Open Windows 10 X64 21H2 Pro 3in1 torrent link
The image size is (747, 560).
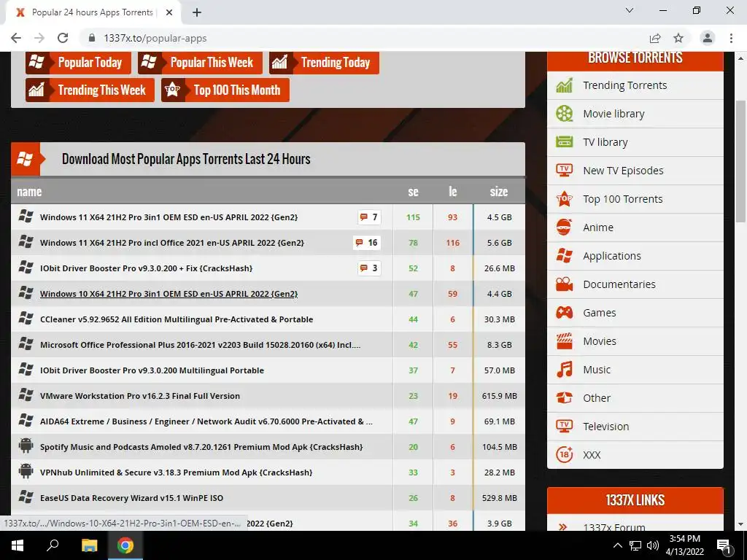point(169,294)
